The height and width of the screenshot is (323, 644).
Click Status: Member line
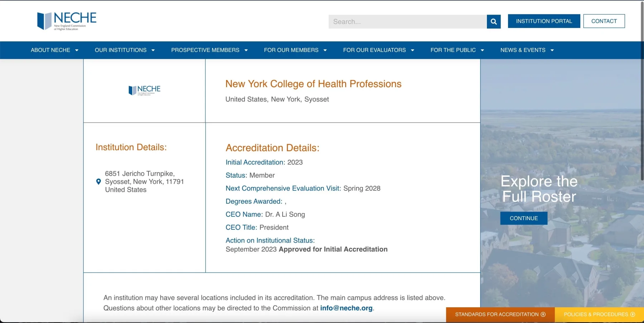point(250,175)
